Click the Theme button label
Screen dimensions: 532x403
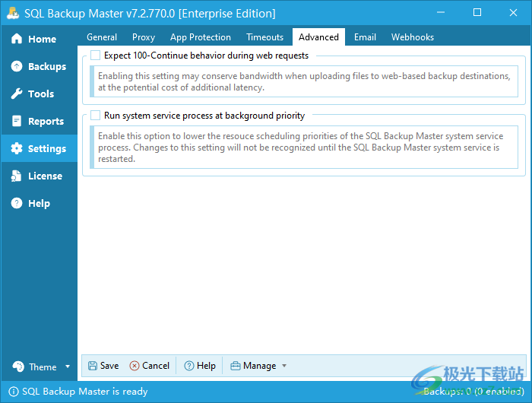click(x=43, y=367)
